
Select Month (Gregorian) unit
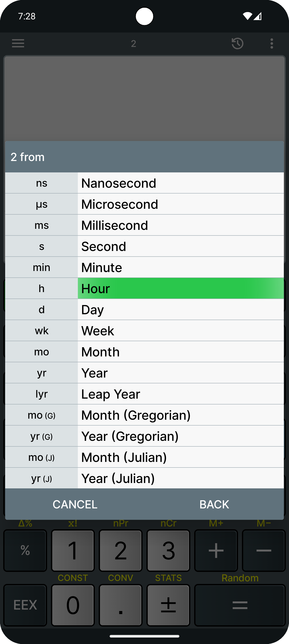coord(180,415)
